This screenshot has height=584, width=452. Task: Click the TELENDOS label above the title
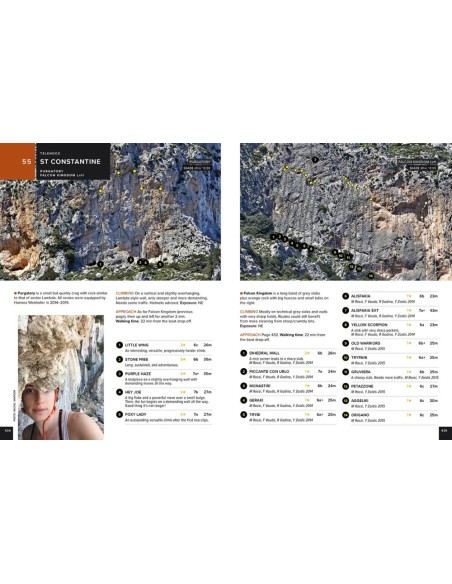pos(50,153)
